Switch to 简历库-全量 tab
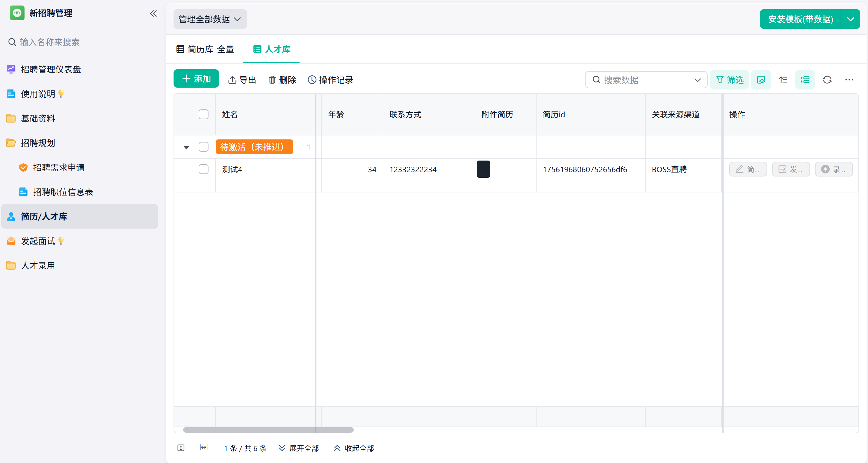 click(205, 50)
